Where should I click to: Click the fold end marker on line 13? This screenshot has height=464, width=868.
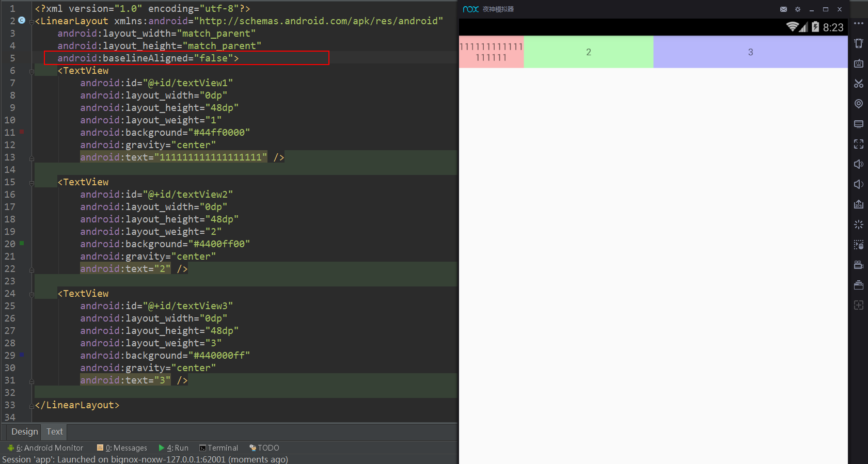click(x=31, y=158)
